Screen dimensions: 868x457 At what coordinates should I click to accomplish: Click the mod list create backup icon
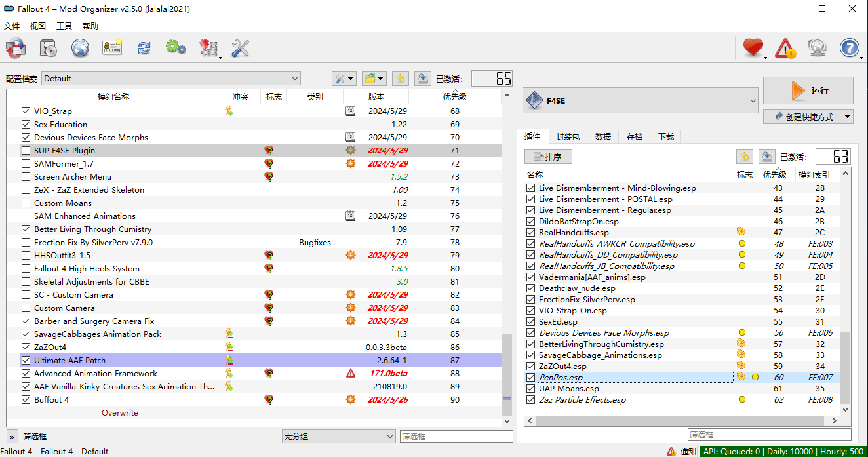[x=423, y=79]
